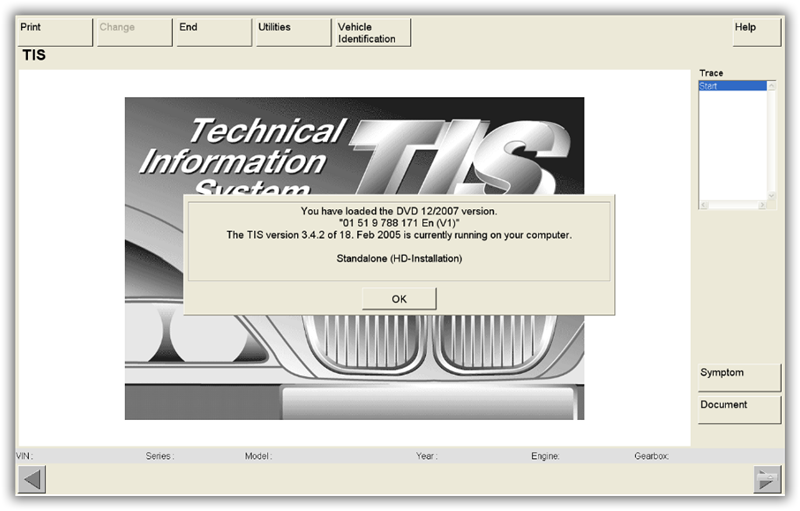This screenshot has height=511, width=800.
Task: Click the Series label in status bar
Action: click(160, 456)
